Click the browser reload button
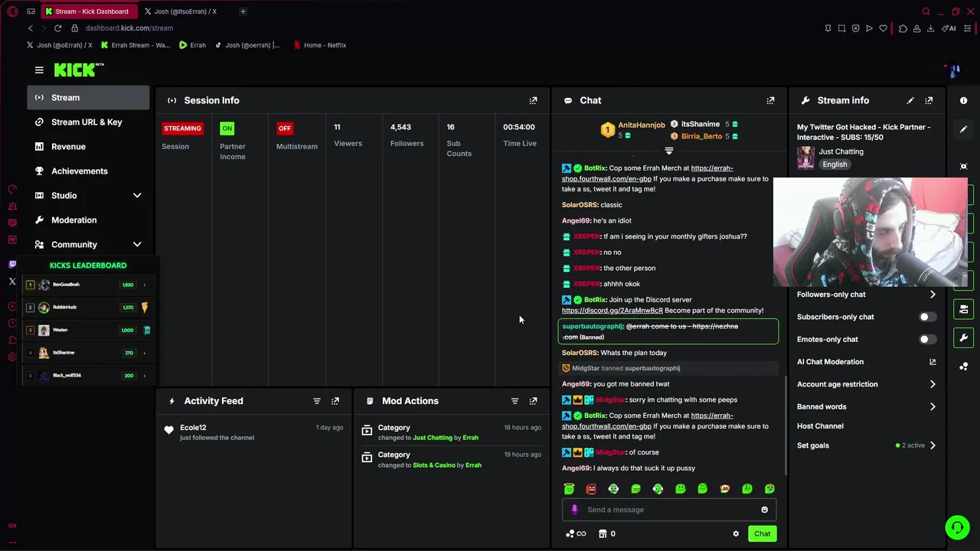 (57, 28)
